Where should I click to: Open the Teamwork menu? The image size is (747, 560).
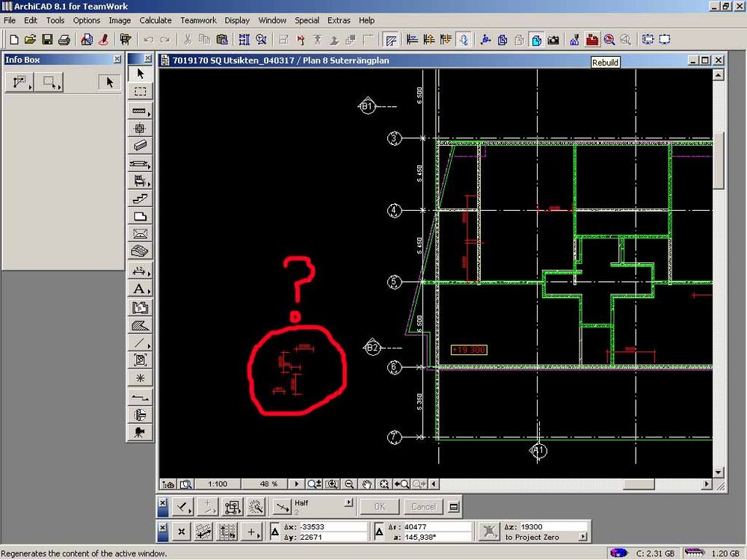point(198,20)
